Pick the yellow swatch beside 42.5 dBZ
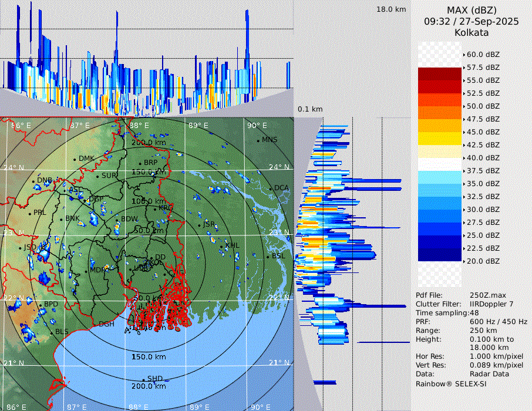 [x=440, y=138]
